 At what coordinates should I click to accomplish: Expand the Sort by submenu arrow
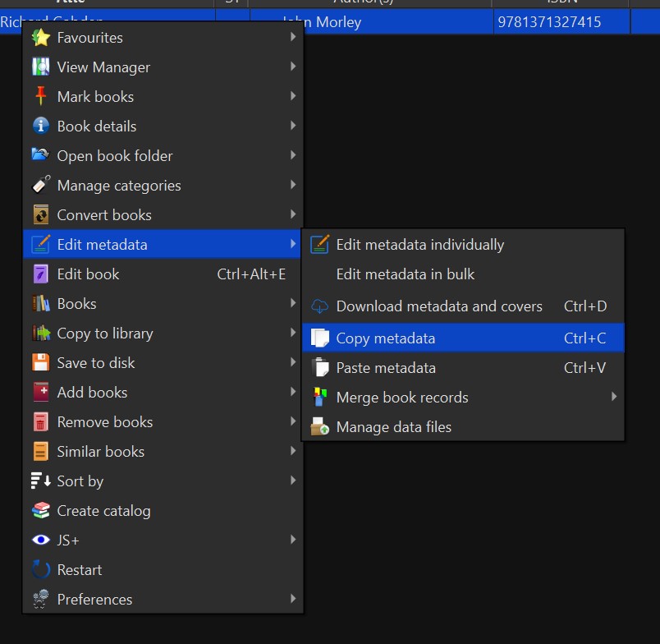pos(293,481)
